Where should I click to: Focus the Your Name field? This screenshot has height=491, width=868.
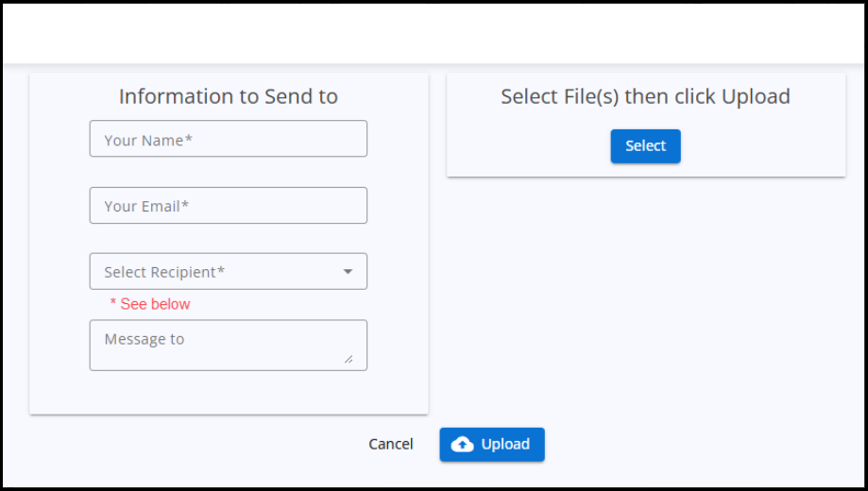click(228, 140)
